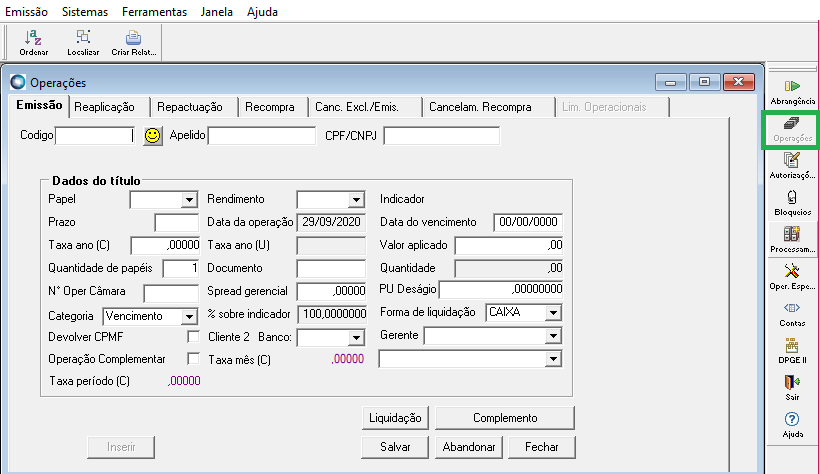Open the Janela menu

point(217,12)
